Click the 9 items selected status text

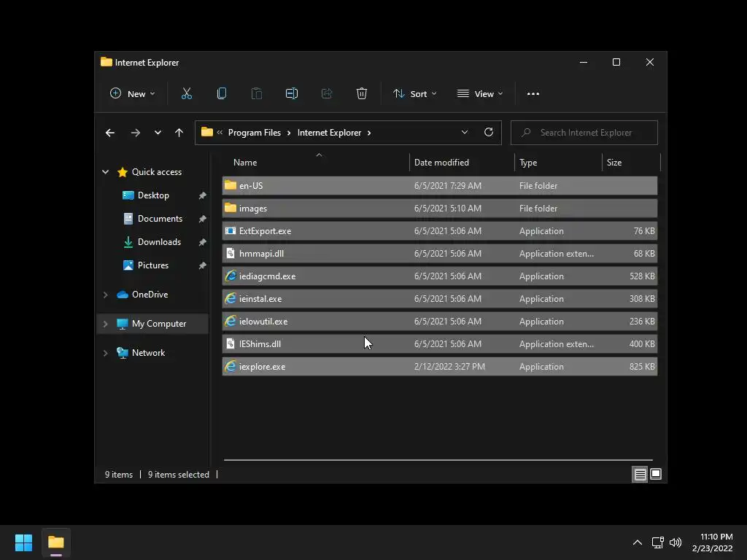click(178, 474)
